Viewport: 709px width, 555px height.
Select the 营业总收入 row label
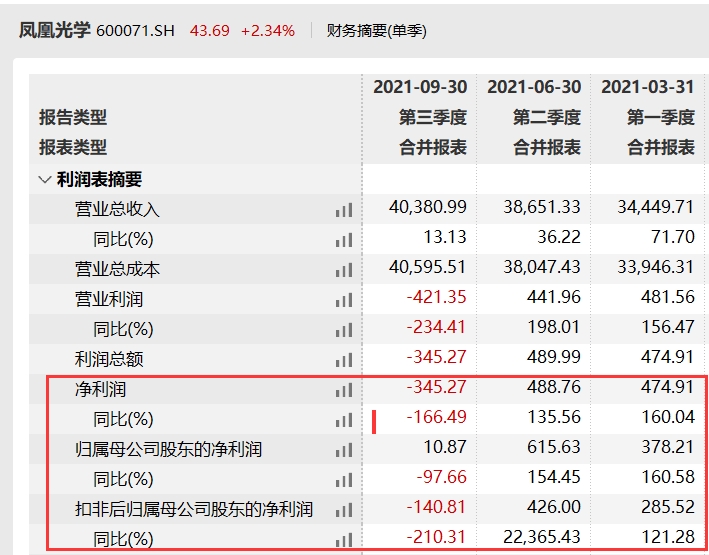[x=117, y=209]
